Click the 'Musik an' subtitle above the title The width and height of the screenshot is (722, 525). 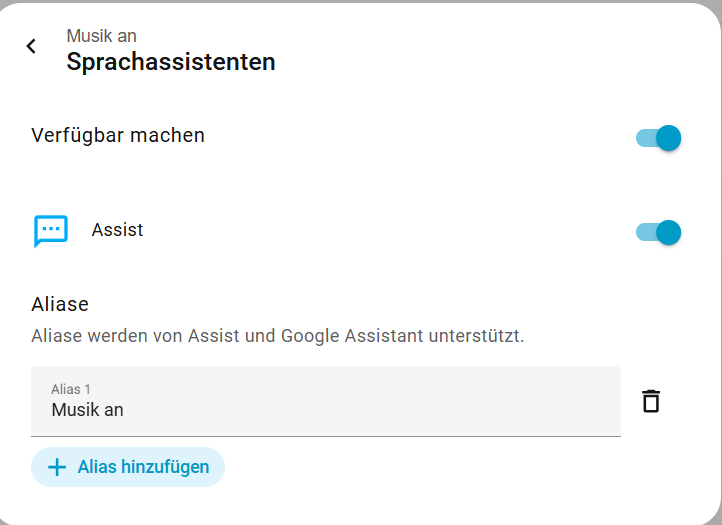point(101,36)
